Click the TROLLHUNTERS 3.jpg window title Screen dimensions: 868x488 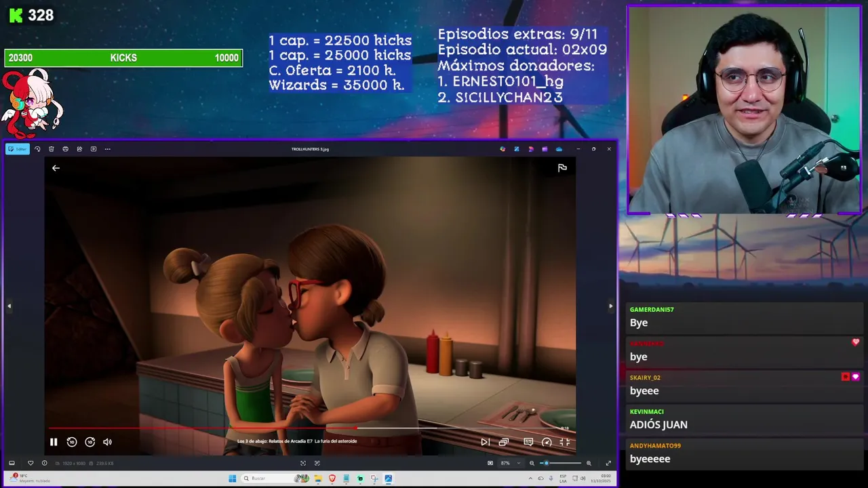click(x=310, y=149)
